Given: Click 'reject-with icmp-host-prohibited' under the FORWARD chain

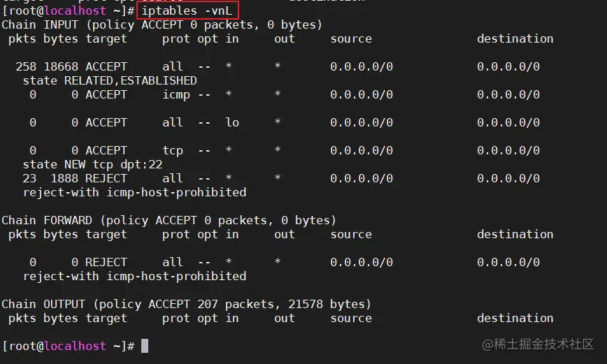Looking at the screenshot, I should point(135,277).
